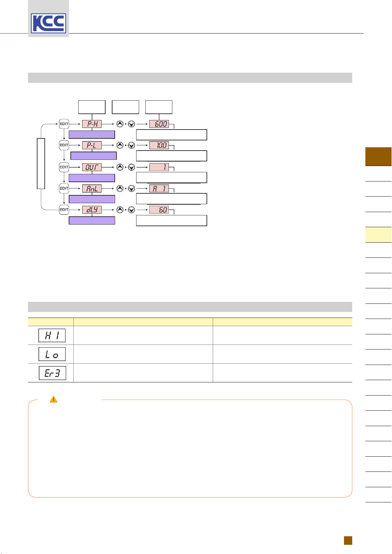Click the Lo error display in the table
This screenshot has width=392, height=554.
52,354
